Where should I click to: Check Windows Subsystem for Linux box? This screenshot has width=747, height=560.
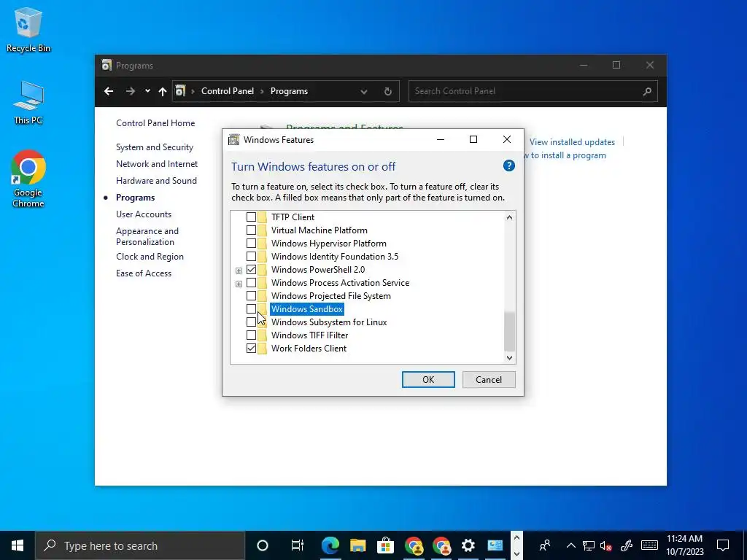tap(251, 322)
